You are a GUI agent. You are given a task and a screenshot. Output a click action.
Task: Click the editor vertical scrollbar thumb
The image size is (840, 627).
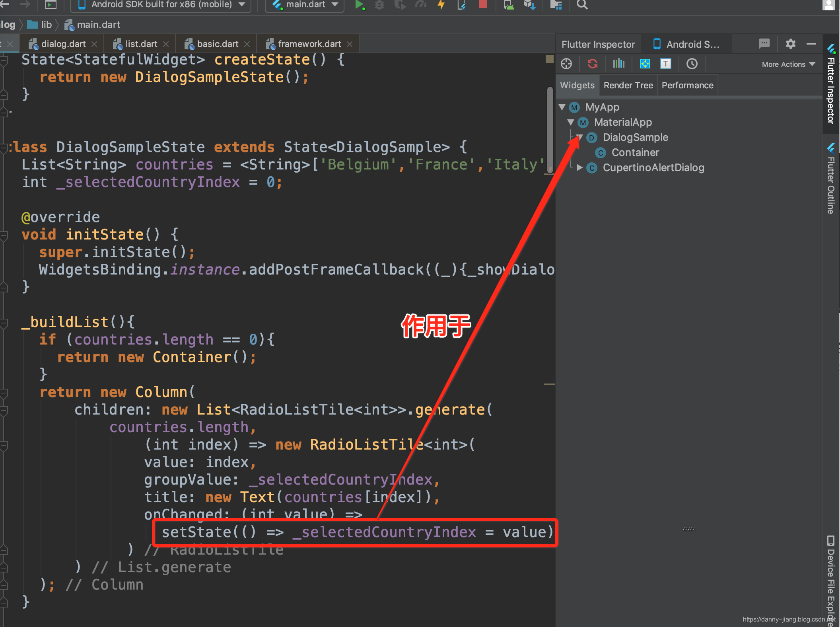point(550,130)
